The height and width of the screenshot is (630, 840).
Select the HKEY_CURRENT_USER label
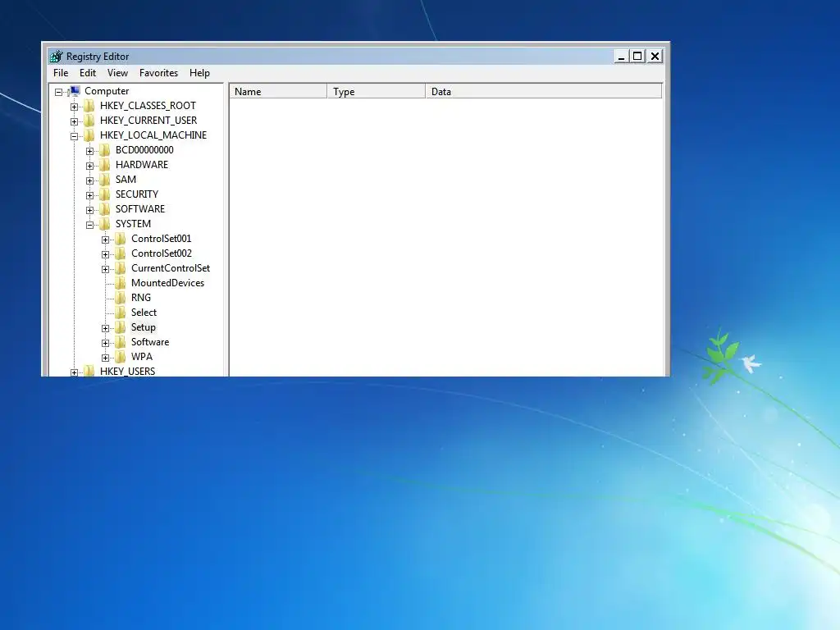[148, 121]
